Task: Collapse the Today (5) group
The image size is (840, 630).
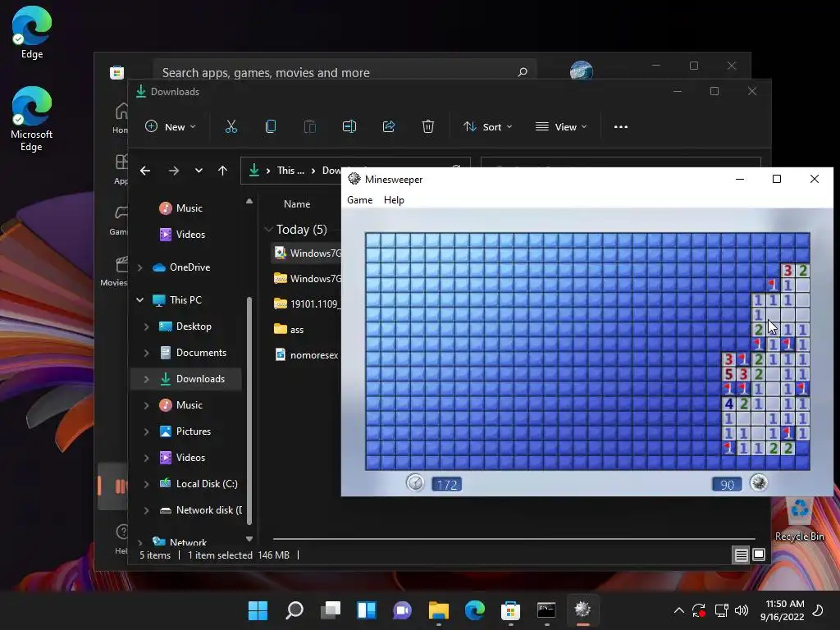Action: click(x=268, y=230)
